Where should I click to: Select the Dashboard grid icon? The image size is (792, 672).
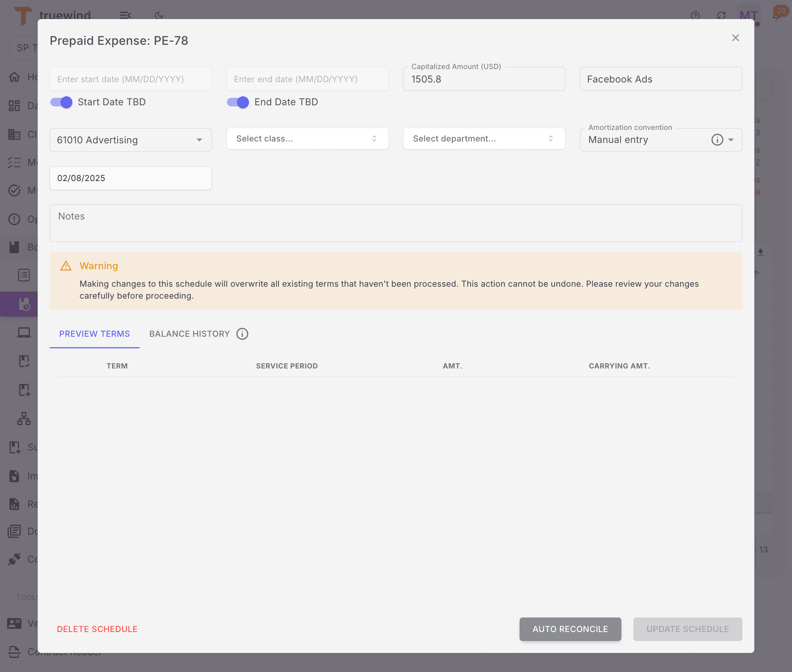[x=15, y=106]
